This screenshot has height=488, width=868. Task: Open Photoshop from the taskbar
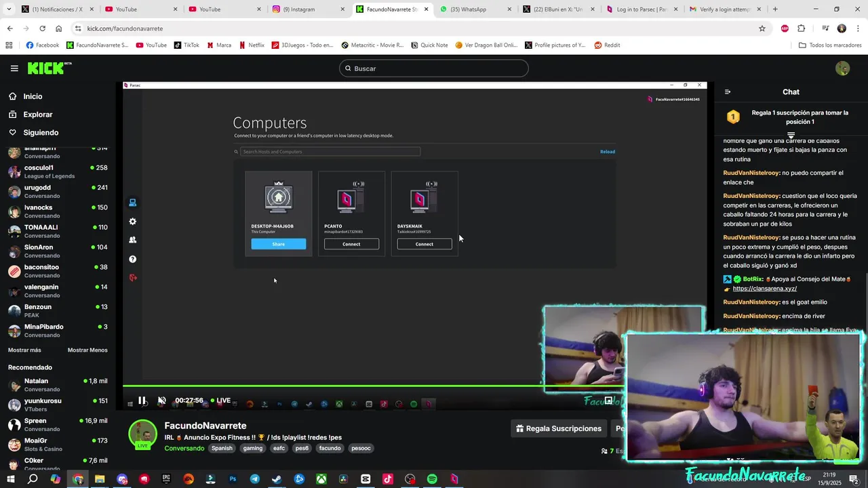(233, 479)
